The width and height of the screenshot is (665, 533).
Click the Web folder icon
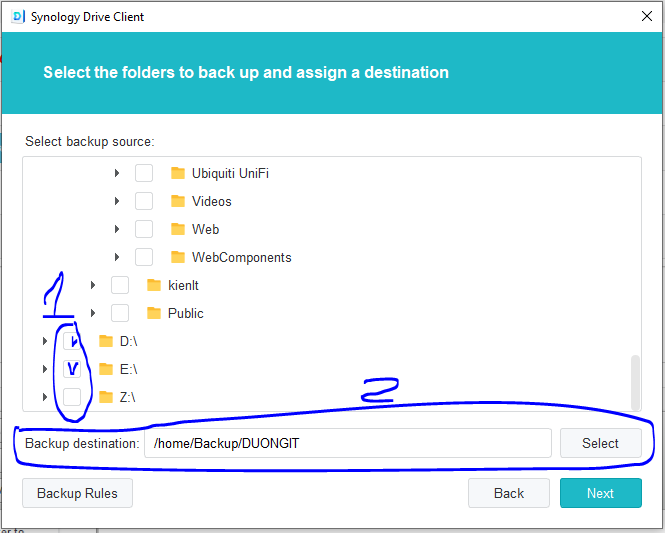coord(178,229)
